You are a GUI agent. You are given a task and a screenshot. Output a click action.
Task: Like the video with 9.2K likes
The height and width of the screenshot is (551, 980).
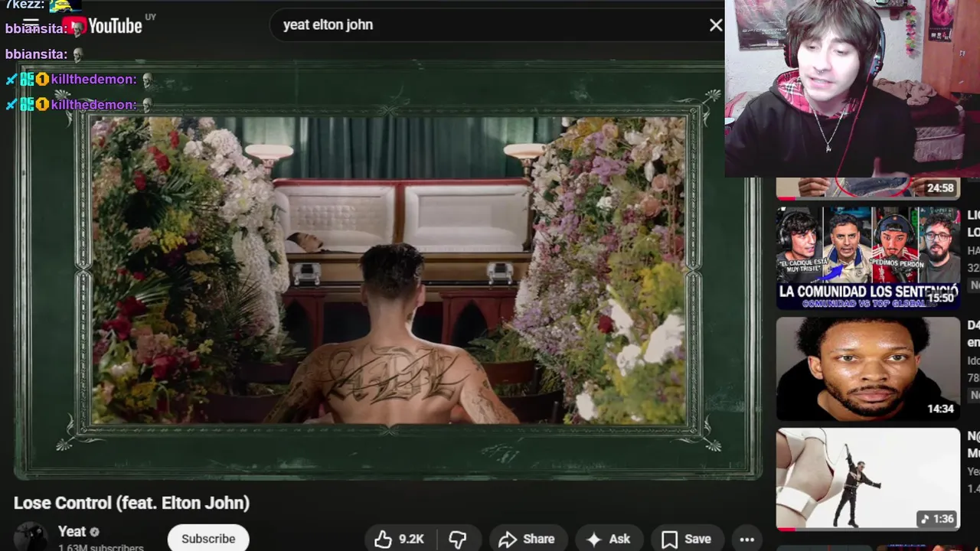(x=400, y=539)
